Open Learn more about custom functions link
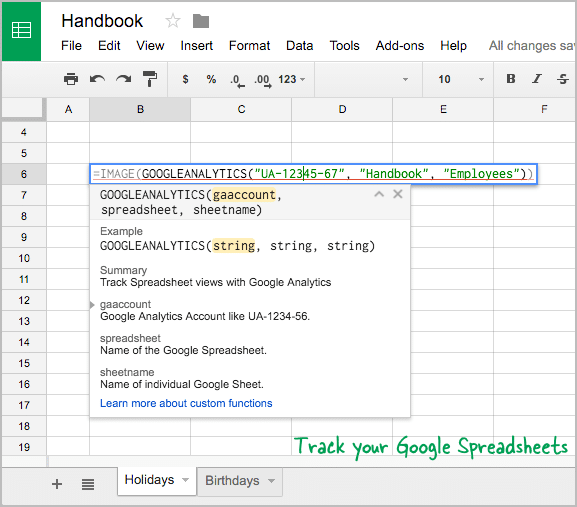 (x=186, y=403)
